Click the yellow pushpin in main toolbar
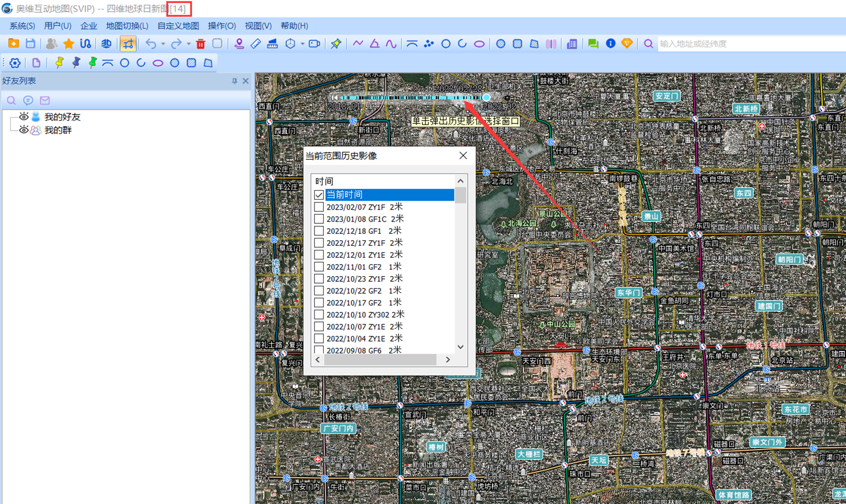The height and width of the screenshot is (504, 846). (336, 44)
